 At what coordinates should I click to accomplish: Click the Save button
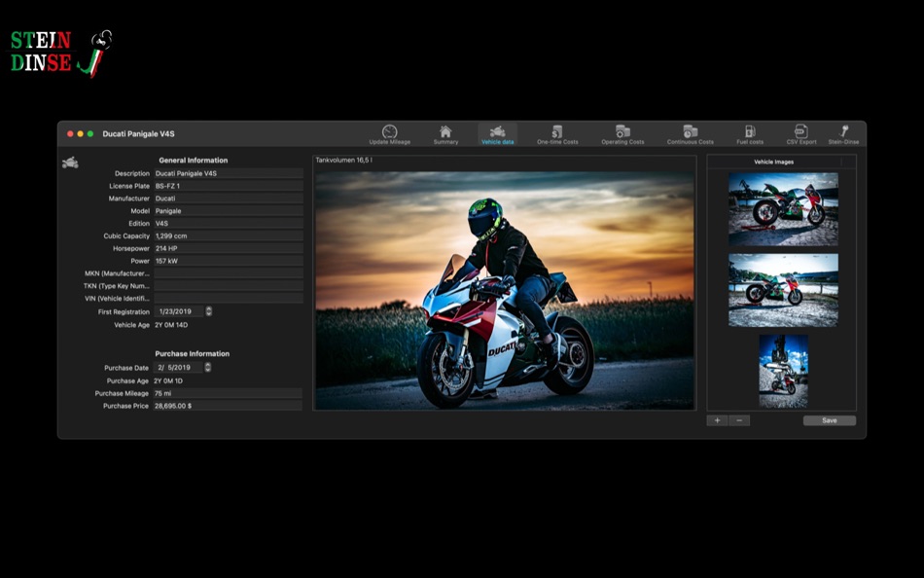click(829, 420)
